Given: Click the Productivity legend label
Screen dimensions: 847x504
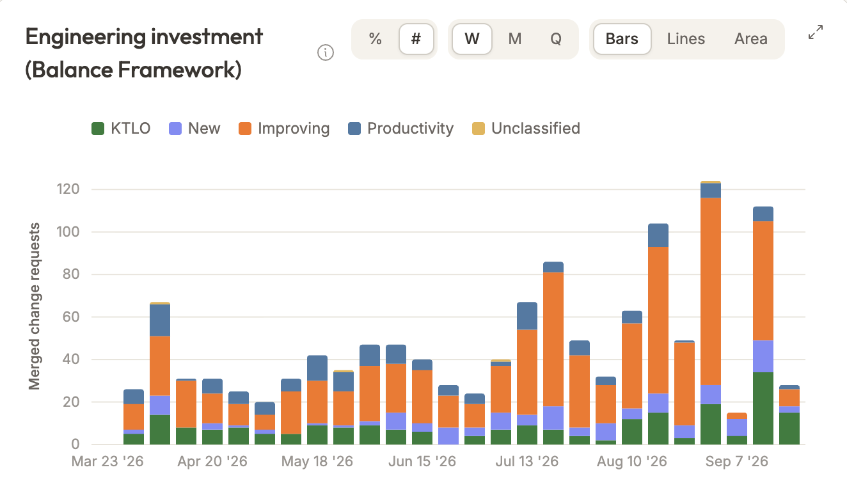Looking at the screenshot, I should click(x=410, y=129).
